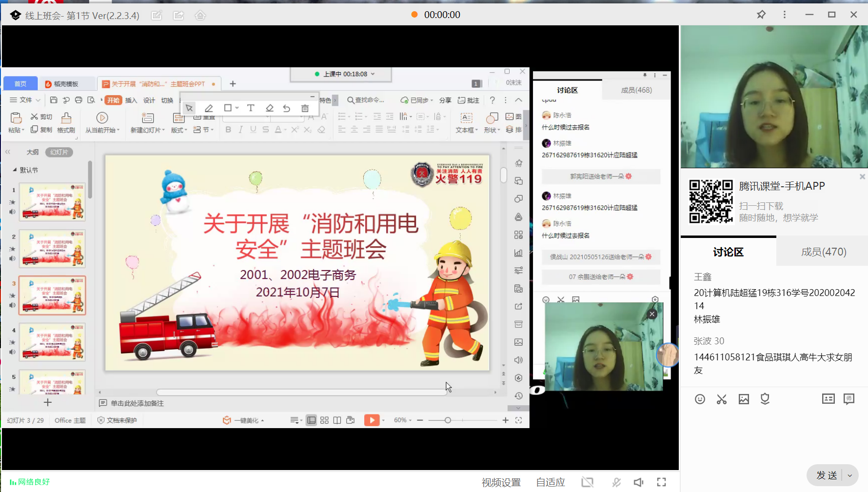The image size is (868, 492).
Task: Select slide 4 thumbnail in slide panel
Action: [52, 342]
